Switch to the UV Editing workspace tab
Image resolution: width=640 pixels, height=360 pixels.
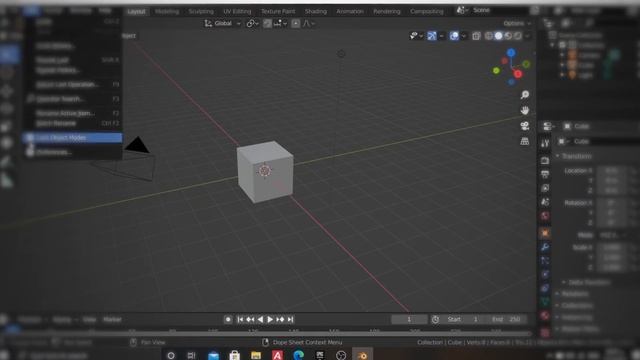237,11
